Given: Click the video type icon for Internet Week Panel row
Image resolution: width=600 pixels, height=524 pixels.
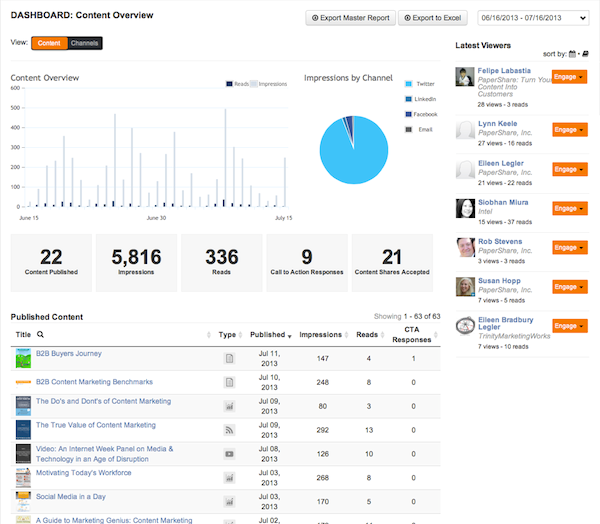Looking at the screenshot, I should tap(228, 453).
